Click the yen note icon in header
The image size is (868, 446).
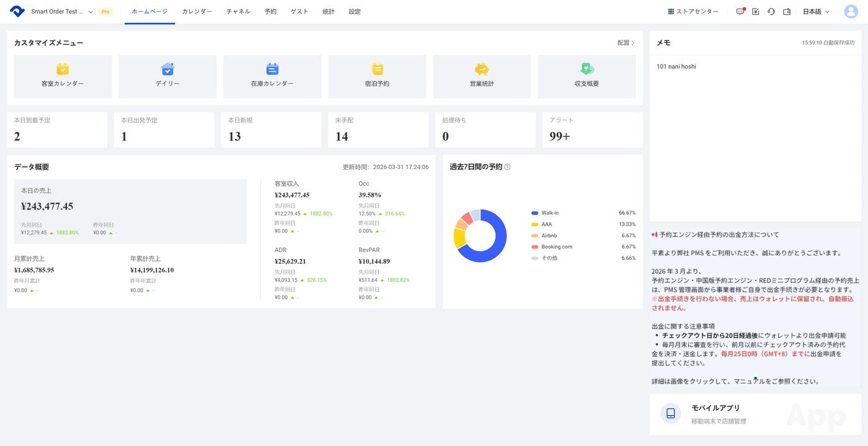click(x=756, y=11)
